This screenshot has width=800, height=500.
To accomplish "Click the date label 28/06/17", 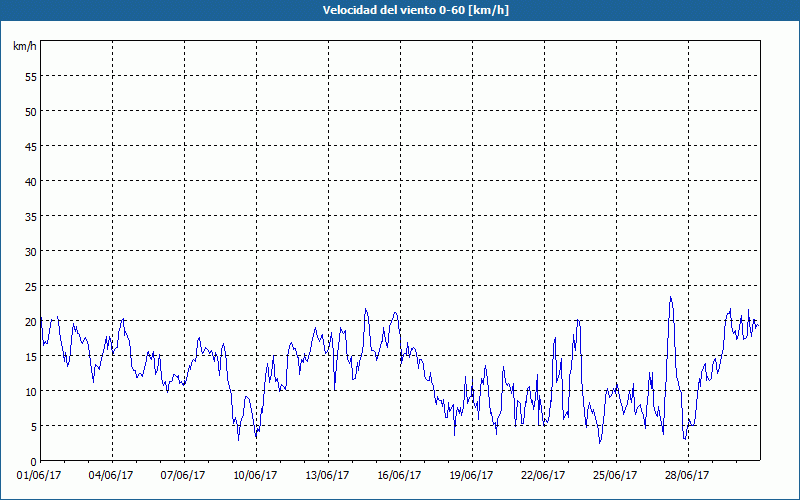I will tap(687, 476).
